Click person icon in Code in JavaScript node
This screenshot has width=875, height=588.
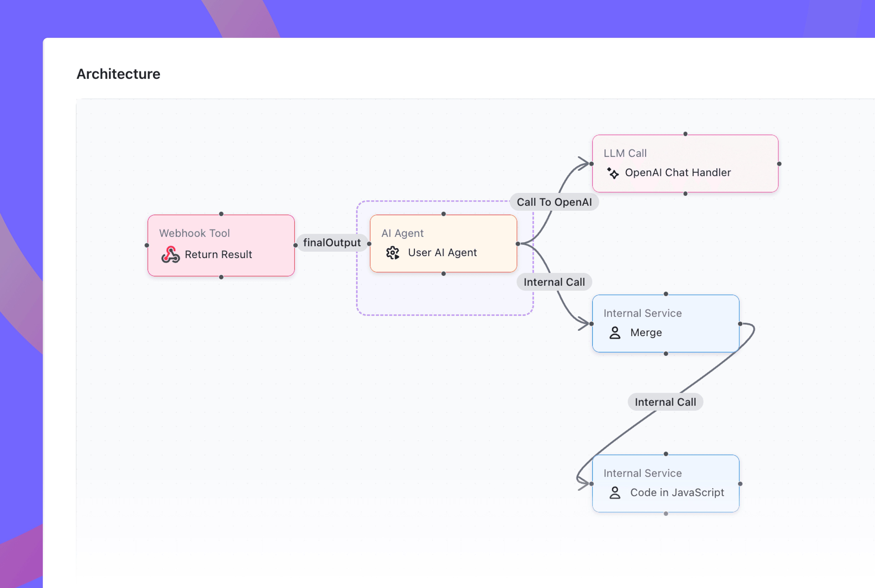(615, 493)
